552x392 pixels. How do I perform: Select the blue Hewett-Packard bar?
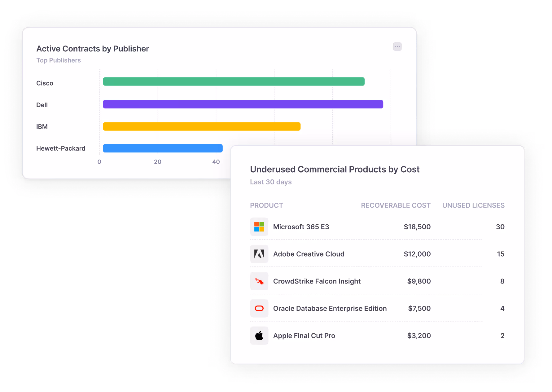pos(163,148)
